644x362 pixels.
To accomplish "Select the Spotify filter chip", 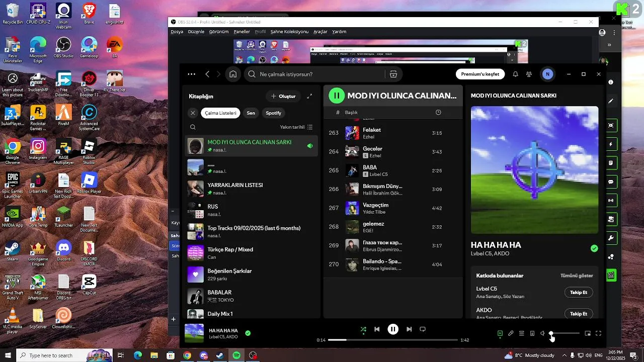I will [274, 113].
